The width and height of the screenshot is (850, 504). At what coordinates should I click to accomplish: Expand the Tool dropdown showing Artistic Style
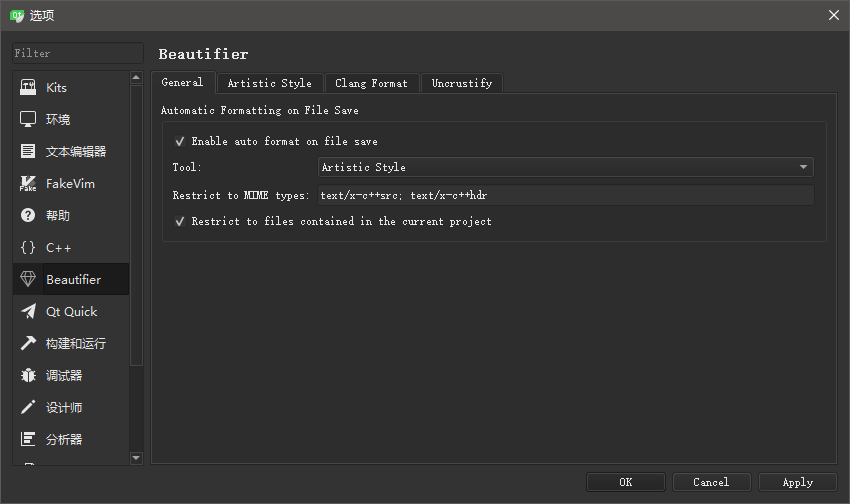(x=565, y=168)
